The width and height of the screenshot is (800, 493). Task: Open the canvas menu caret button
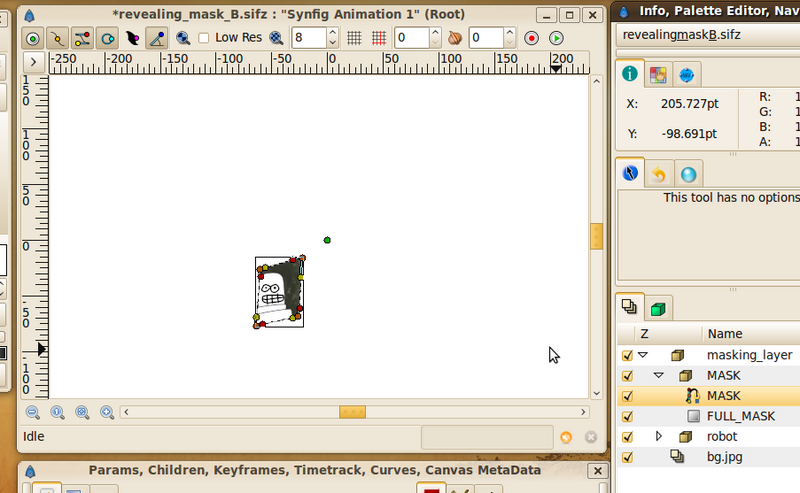(34, 62)
